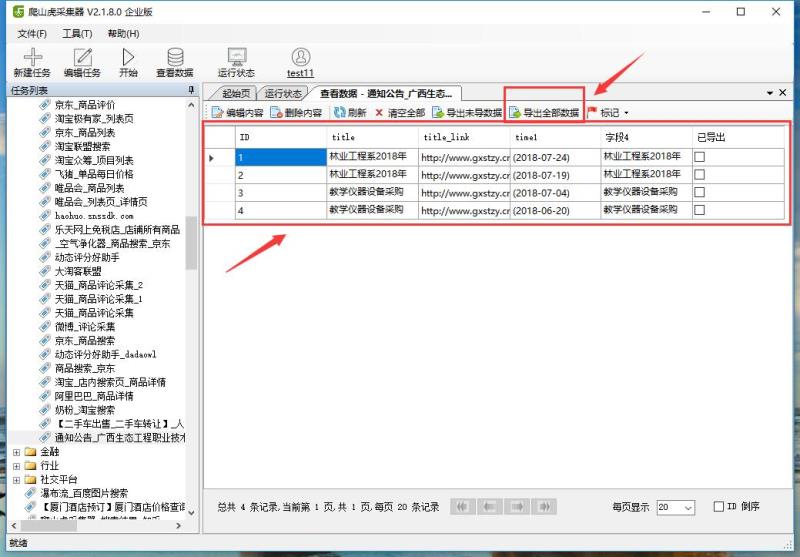
Task: Click the 删除内容 toolbar button
Action: (x=296, y=113)
